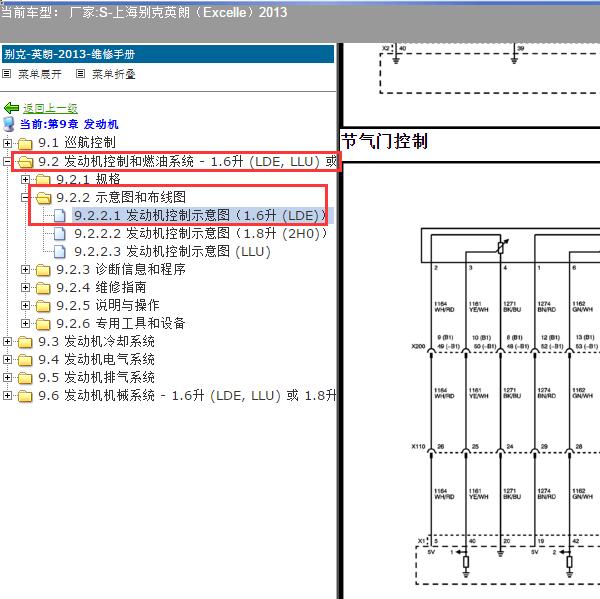Click folder icon of 9.1 巡航控制
The width and height of the screenshot is (600, 599).
25,144
